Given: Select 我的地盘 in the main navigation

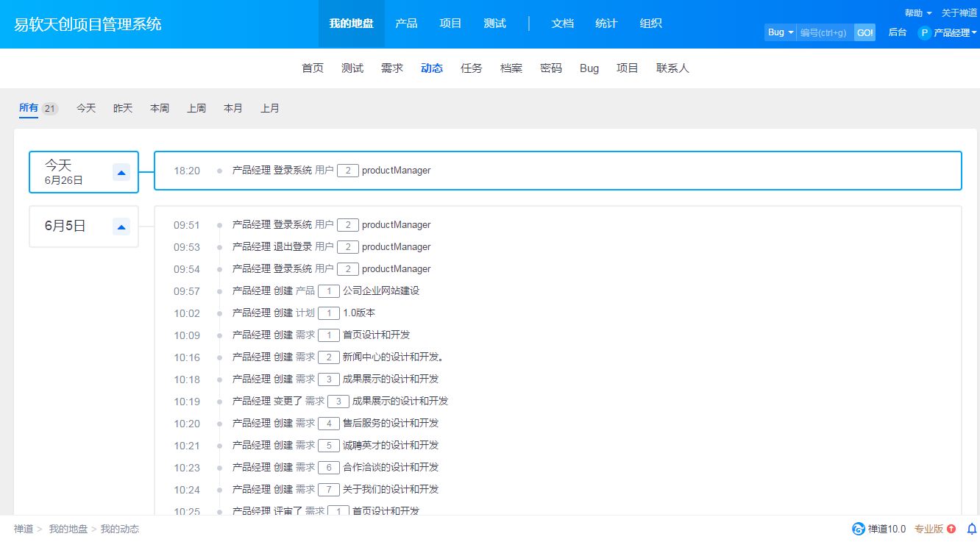Looking at the screenshot, I should pyautogui.click(x=352, y=24).
